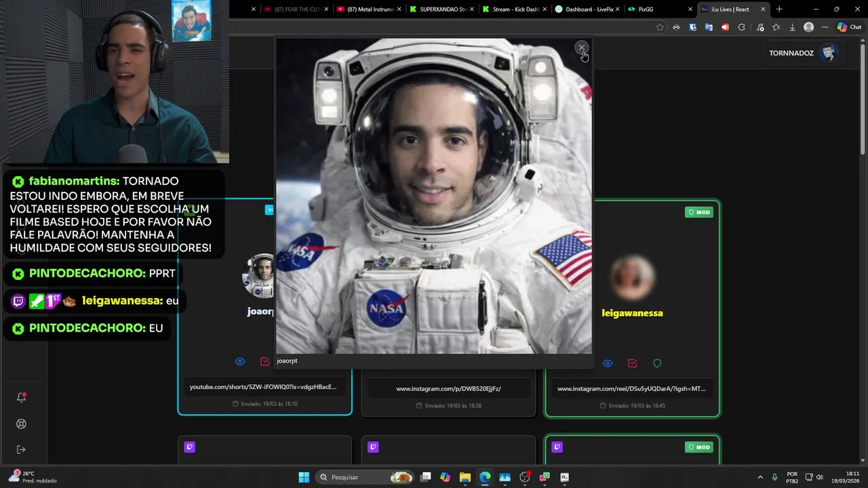Image resolution: width=868 pixels, height=488 pixels.
Task: Click joaorpt astronaut avatar thumbnail
Action: (x=259, y=276)
